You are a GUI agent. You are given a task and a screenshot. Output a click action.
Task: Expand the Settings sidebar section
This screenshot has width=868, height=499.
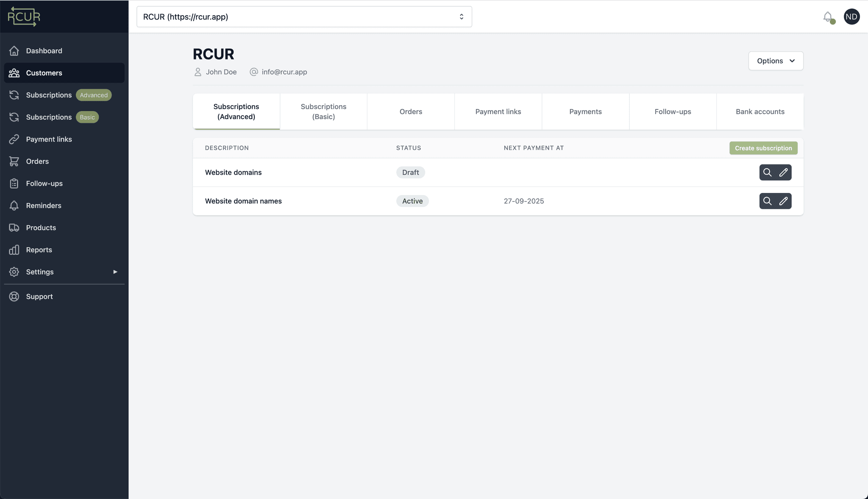40,271
